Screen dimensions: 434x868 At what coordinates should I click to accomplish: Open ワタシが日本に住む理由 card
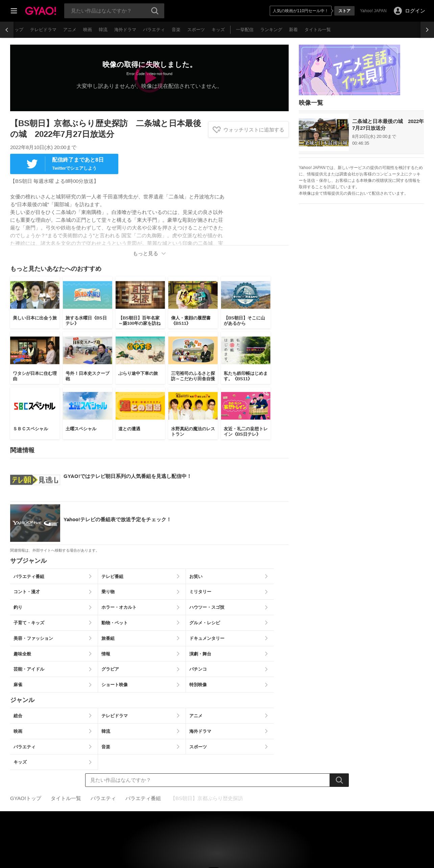(x=35, y=358)
